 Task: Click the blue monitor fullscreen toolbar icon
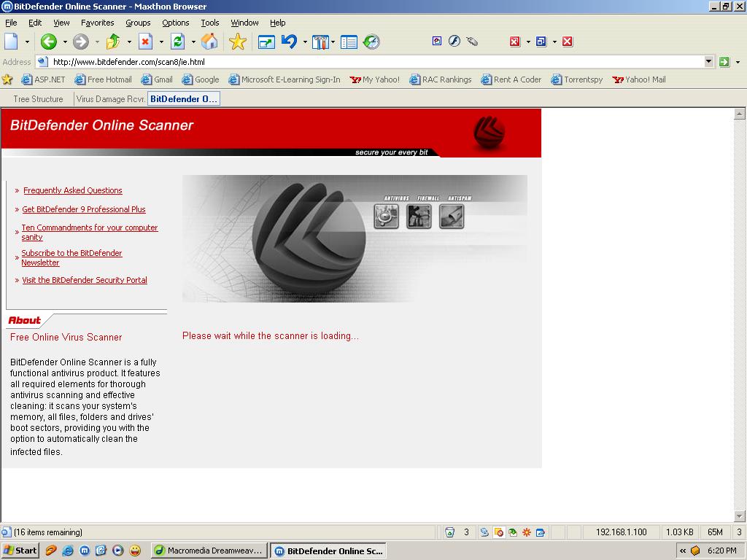tap(266, 42)
